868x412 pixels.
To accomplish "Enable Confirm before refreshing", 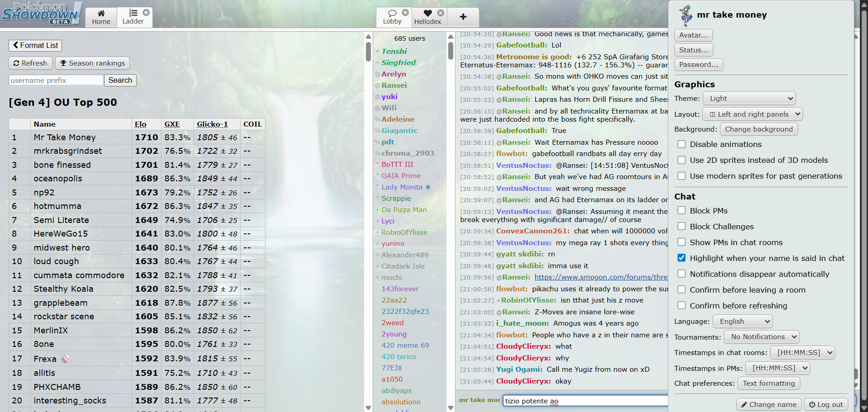I will coord(681,305).
